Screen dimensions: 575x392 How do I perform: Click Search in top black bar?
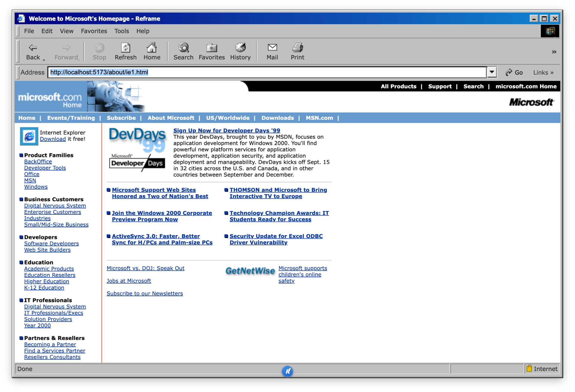pyautogui.click(x=473, y=87)
